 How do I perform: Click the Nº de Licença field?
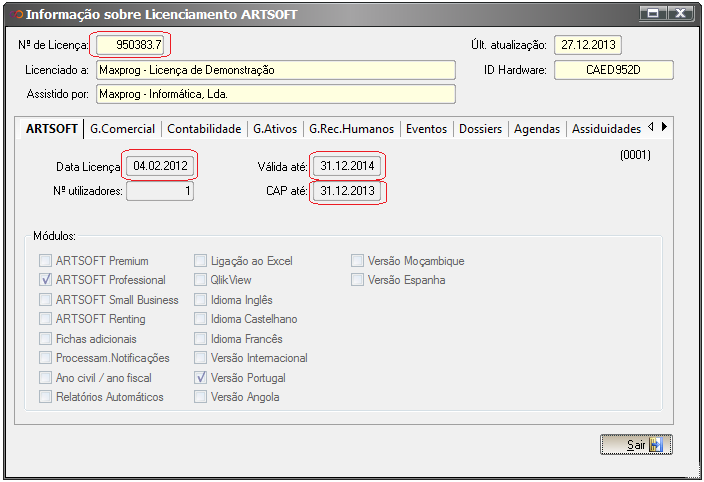(132, 45)
